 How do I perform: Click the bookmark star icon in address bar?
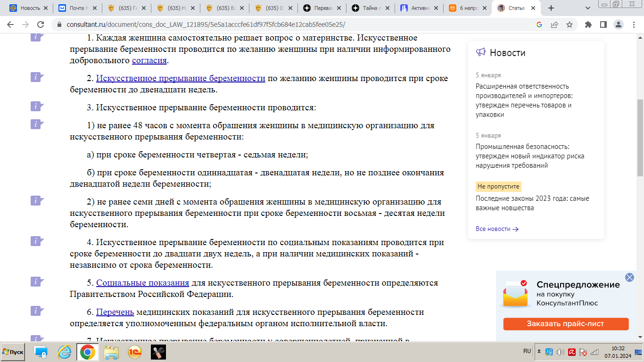[570, 25]
